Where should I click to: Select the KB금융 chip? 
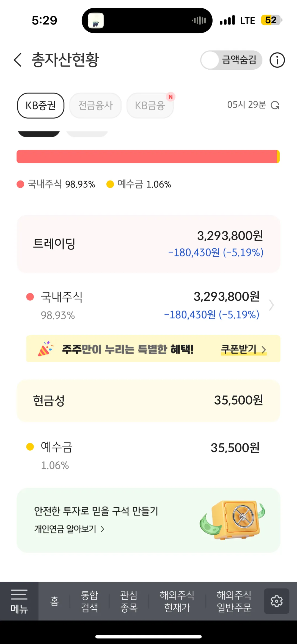[150, 105]
